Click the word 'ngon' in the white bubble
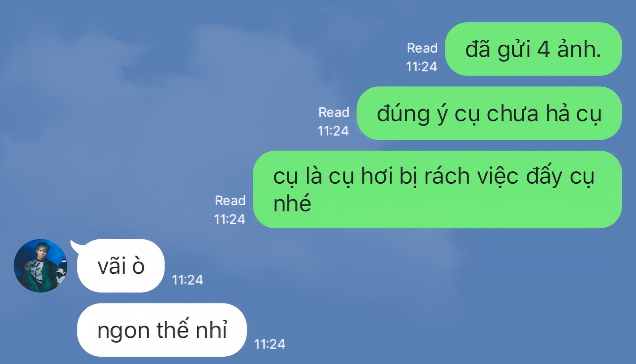Image resolution: width=636 pixels, height=364 pixels. click(x=124, y=331)
